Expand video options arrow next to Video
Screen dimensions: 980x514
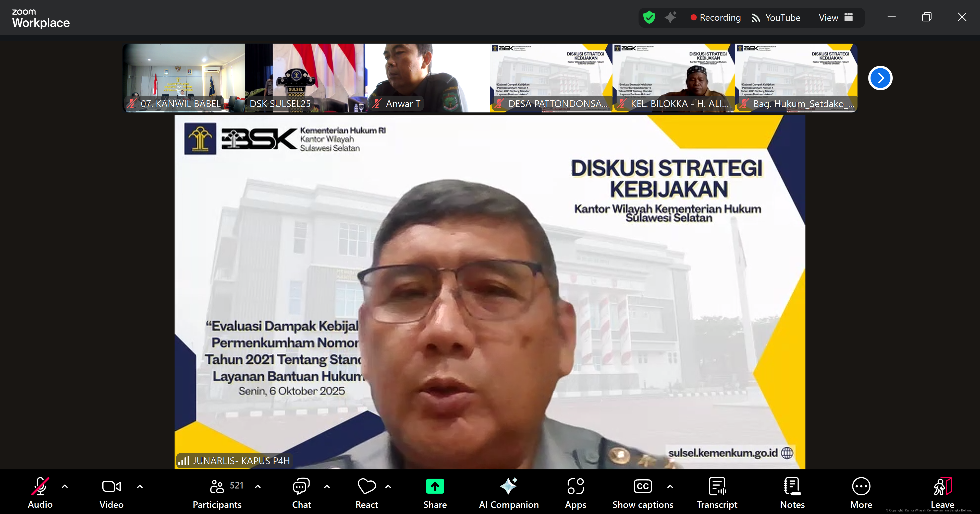click(x=140, y=486)
